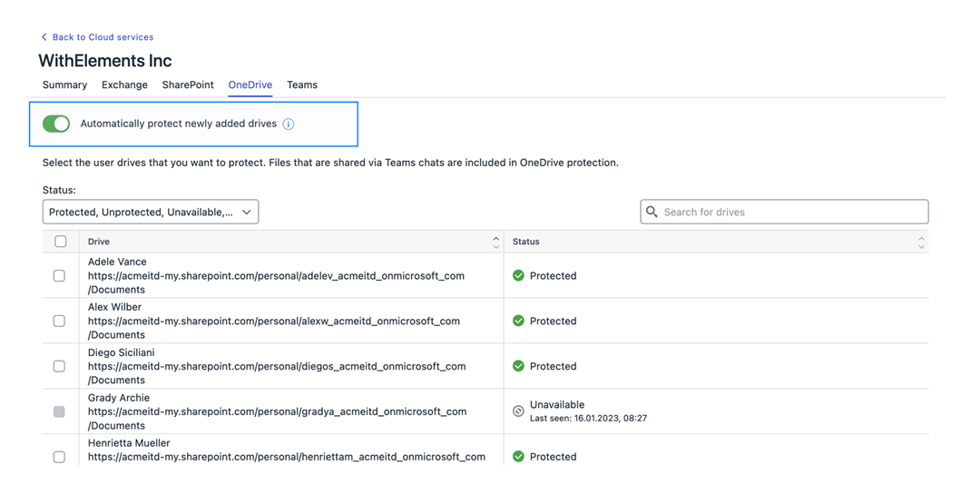
Task: Click the Grady Archie drive name
Action: pyautogui.click(x=119, y=398)
